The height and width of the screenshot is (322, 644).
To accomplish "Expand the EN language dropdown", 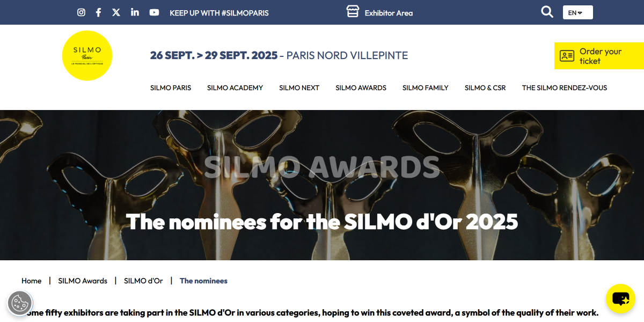I will pyautogui.click(x=577, y=12).
